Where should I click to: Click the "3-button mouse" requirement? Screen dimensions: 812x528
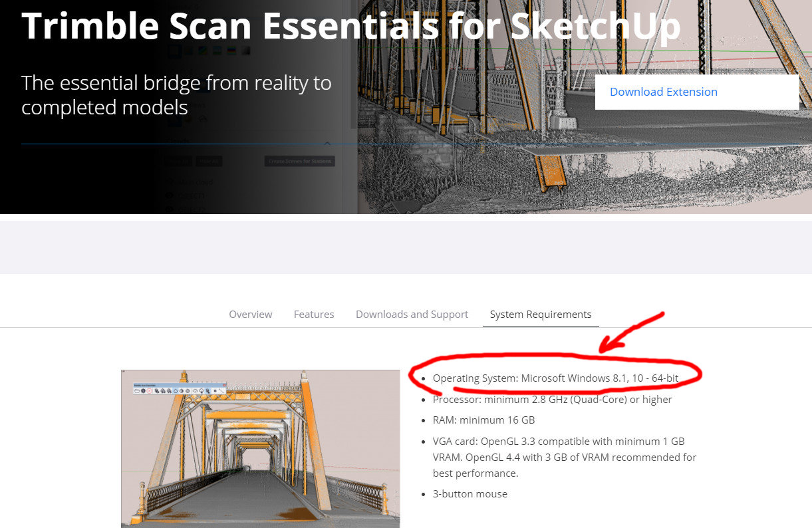(470, 494)
